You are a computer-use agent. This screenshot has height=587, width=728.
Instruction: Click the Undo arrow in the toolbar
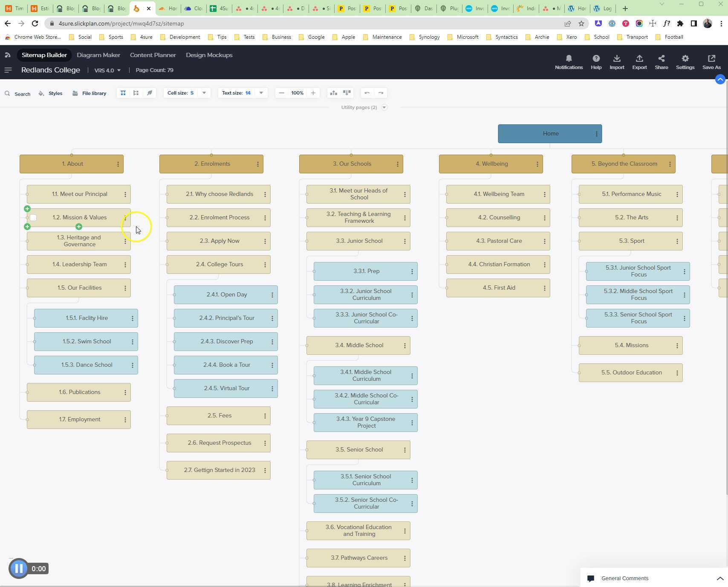coord(367,92)
